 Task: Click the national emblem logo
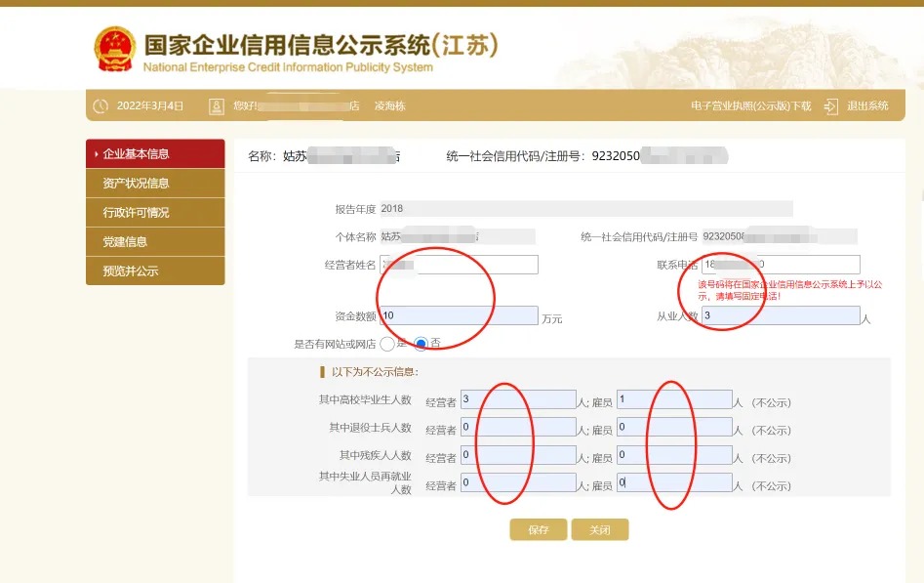pos(114,48)
